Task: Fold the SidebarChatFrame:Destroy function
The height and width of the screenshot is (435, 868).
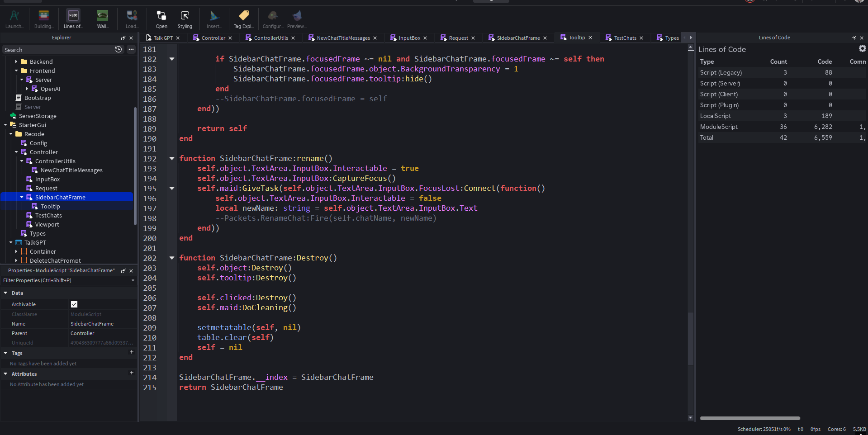Action: coord(172,258)
